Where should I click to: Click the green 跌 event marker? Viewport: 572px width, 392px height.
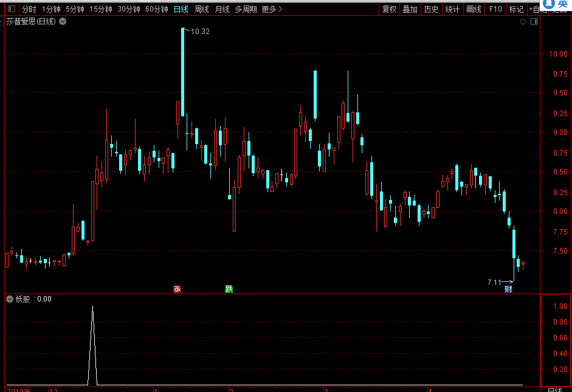(229, 289)
